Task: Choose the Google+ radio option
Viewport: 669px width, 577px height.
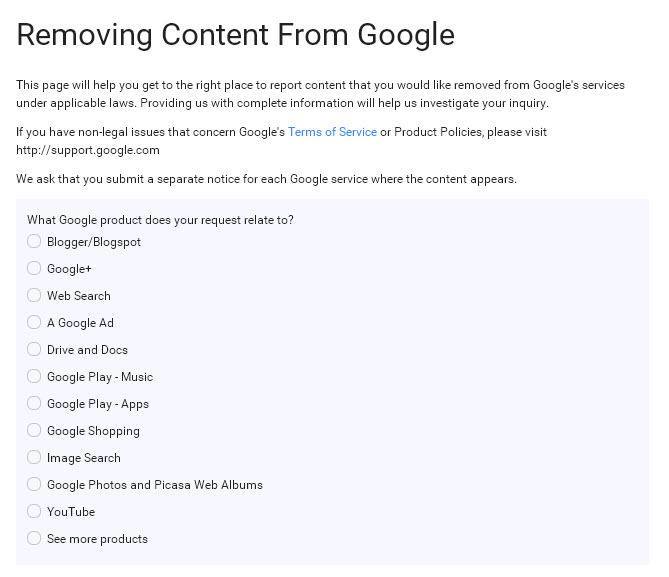Action: 34,268
